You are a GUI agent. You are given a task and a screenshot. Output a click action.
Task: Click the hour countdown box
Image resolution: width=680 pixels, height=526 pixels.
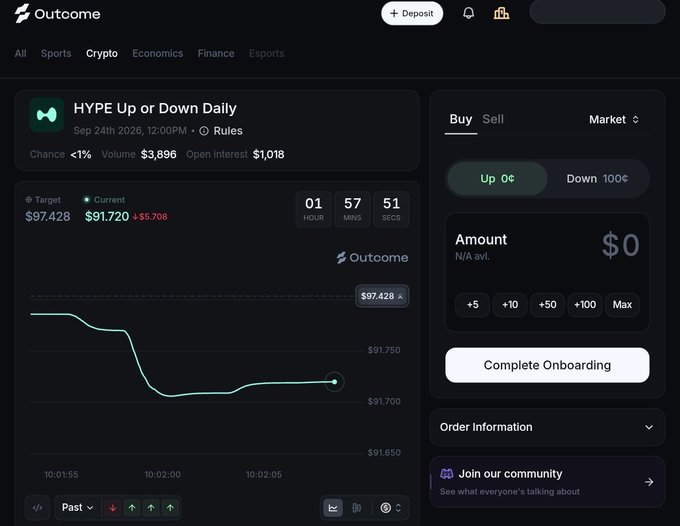click(x=314, y=209)
